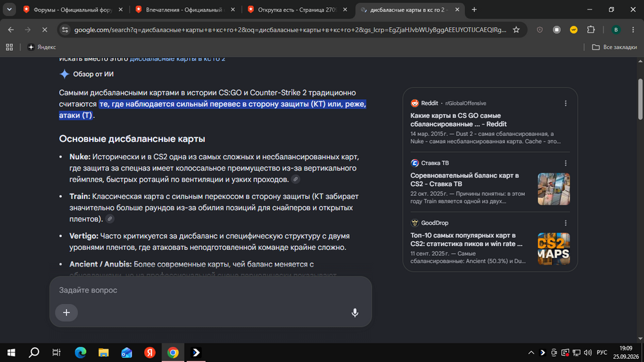Open Task View on the taskbar
The height and width of the screenshot is (362, 644).
tap(57, 352)
